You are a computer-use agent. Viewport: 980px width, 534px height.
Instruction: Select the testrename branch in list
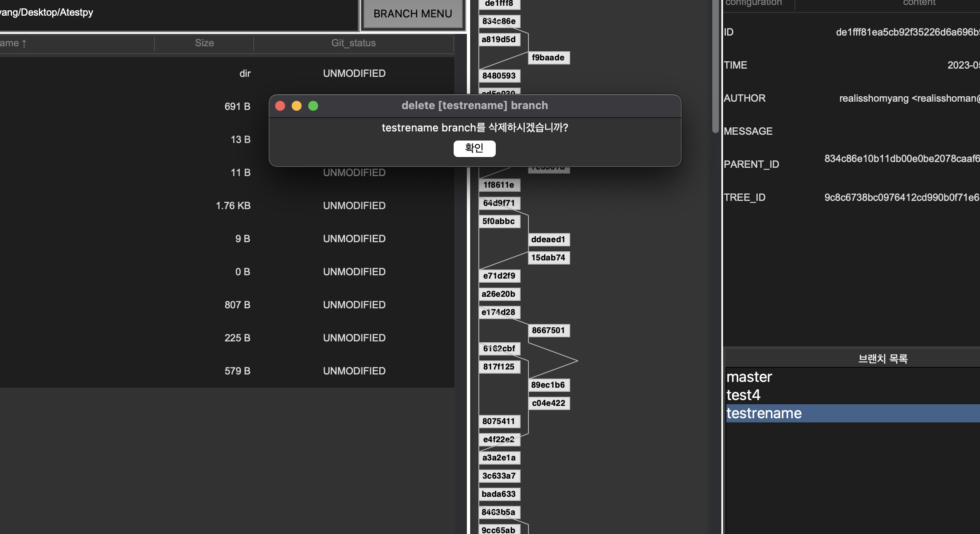click(x=764, y=413)
